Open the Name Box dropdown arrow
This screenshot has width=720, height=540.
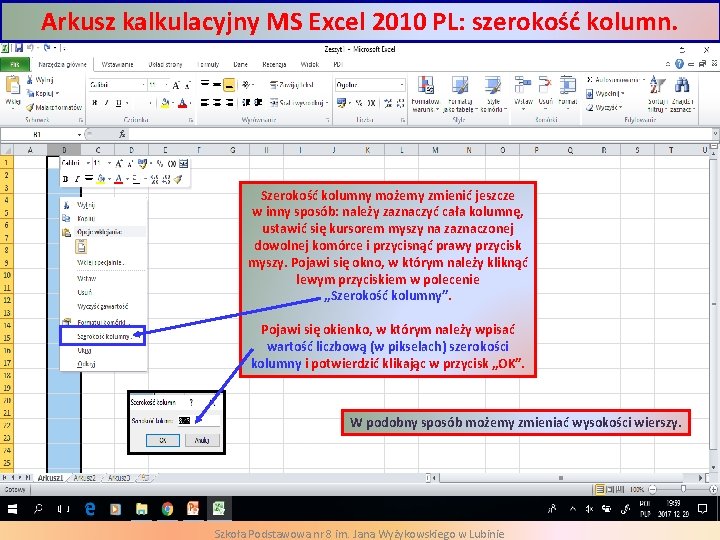pyautogui.click(x=79, y=135)
